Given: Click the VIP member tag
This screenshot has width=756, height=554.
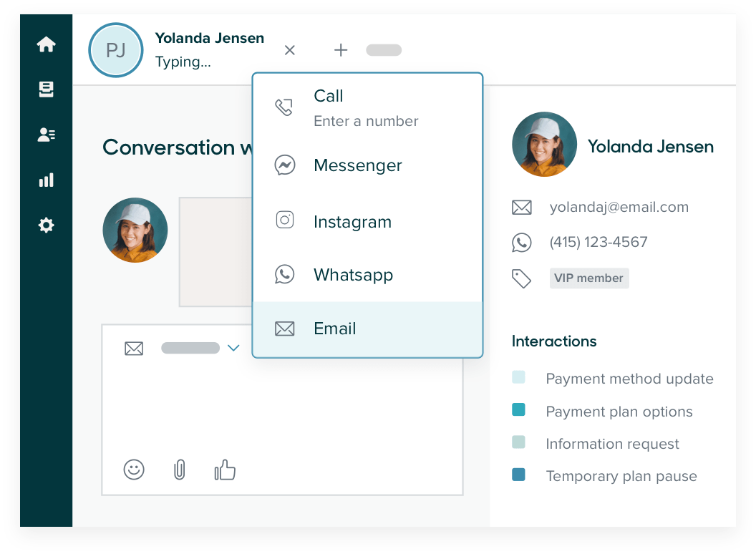Looking at the screenshot, I should coord(589,278).
